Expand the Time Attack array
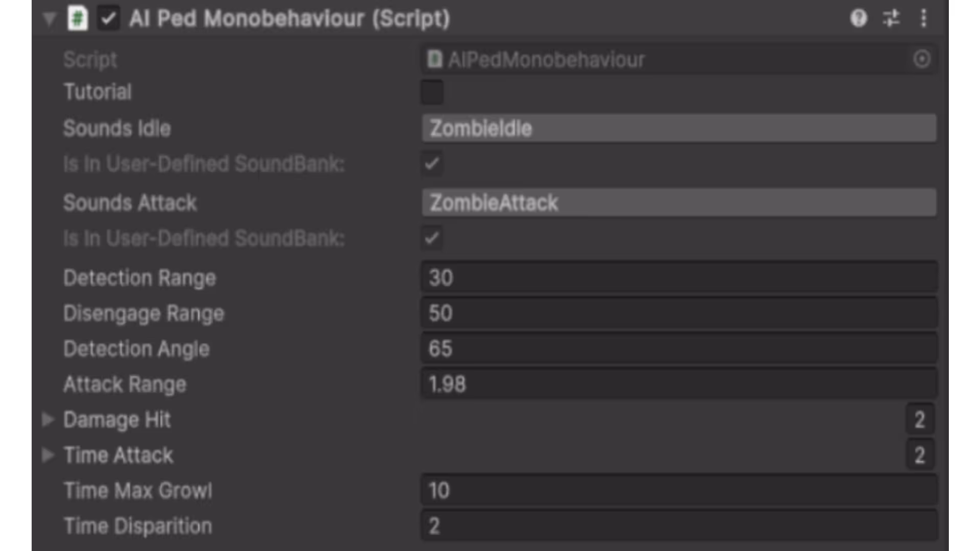Viewport: 980px width, 551px height. [48, 455]
